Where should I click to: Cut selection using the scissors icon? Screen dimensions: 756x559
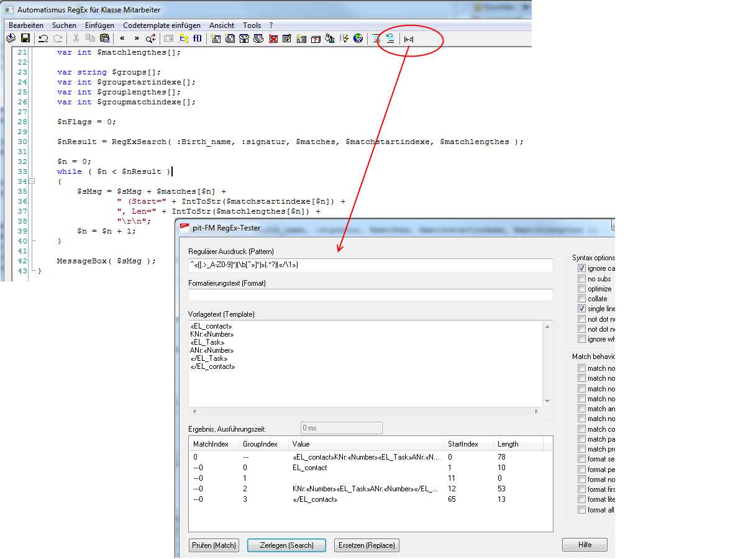pyautogui.click(x=76, y=38)
